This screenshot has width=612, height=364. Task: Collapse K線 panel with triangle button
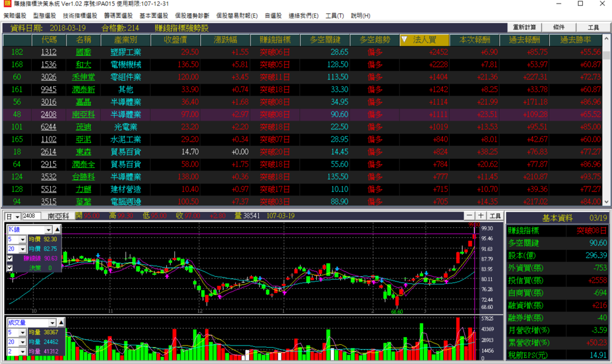(57, 230)
